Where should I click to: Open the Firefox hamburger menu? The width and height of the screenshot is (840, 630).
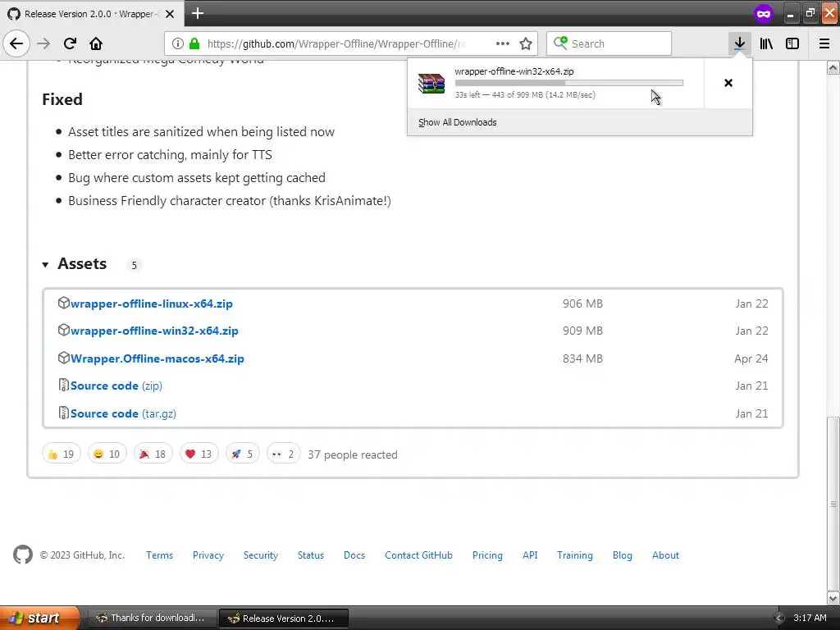click(x=824, y=44)
